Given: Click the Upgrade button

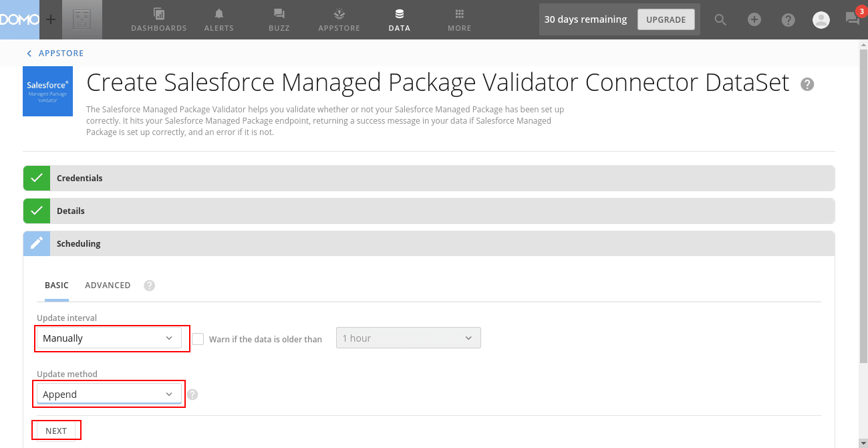Looking at the screenshot, I should pos(666,19).
